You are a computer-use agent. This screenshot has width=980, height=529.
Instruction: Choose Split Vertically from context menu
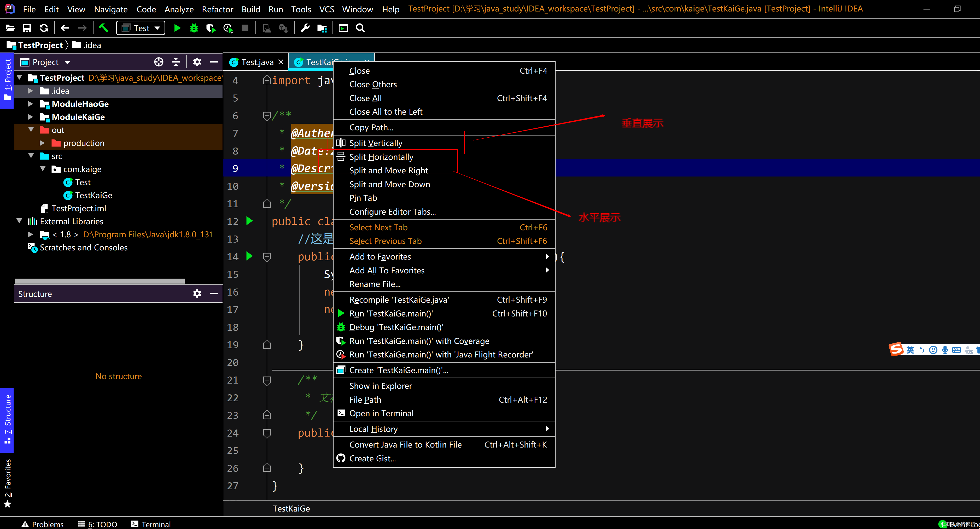pyautogui.click(x=444, y=143)
